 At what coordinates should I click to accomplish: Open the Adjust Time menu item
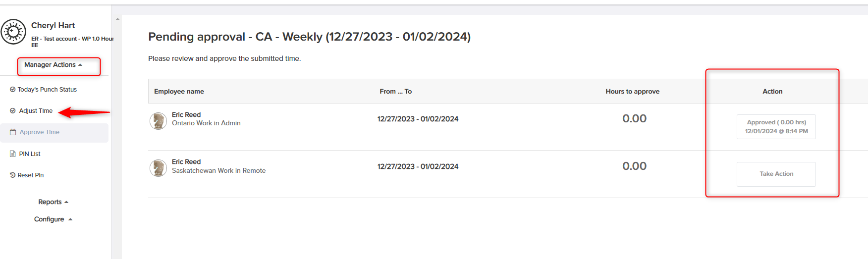36,111
